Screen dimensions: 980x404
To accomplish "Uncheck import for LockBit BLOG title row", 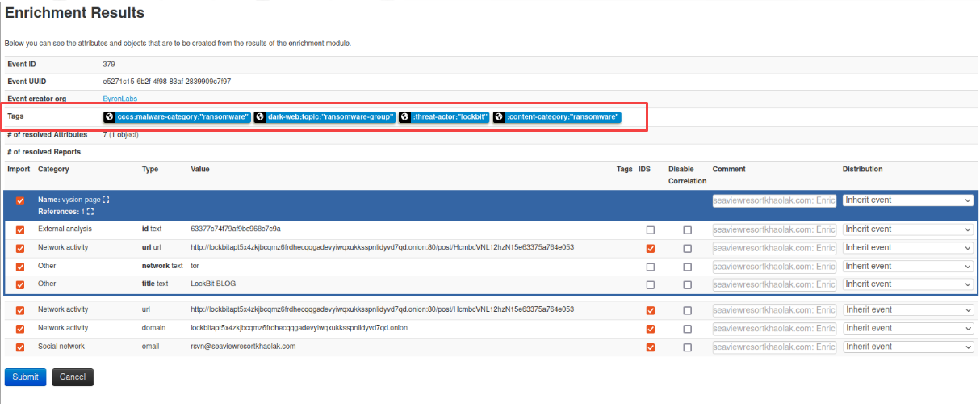I will [x=20, y=284].
